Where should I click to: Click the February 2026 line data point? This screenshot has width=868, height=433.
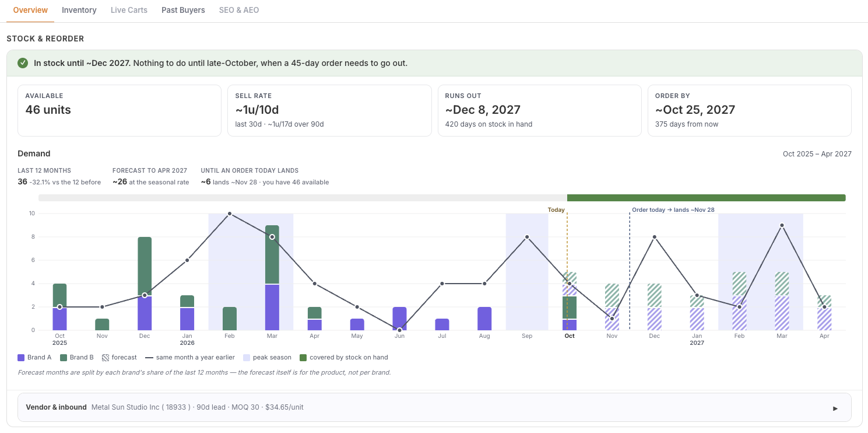[x=230, y=214]
